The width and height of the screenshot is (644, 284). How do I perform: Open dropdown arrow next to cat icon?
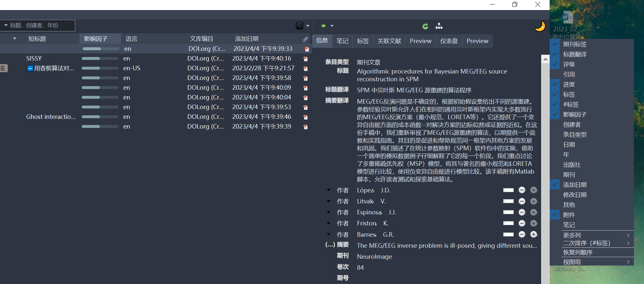pyautogui.click(x=308, y=26)
